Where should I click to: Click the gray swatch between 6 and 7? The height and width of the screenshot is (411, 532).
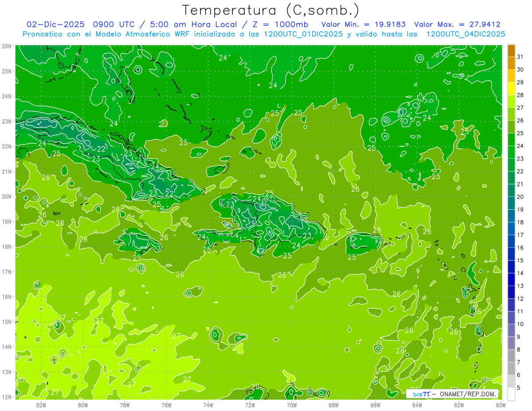(511, 368)
